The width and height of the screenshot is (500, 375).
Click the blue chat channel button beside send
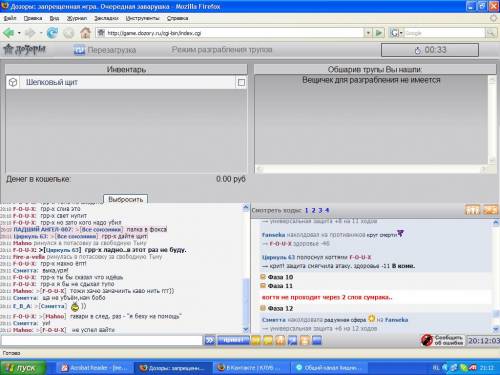(233, 340)
